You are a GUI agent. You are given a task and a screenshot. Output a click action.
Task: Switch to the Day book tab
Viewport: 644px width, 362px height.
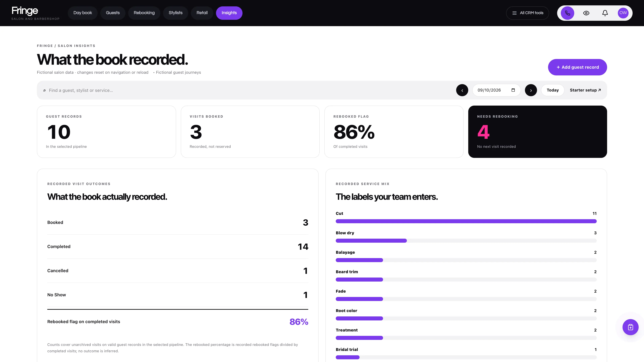tap(83, 13)
